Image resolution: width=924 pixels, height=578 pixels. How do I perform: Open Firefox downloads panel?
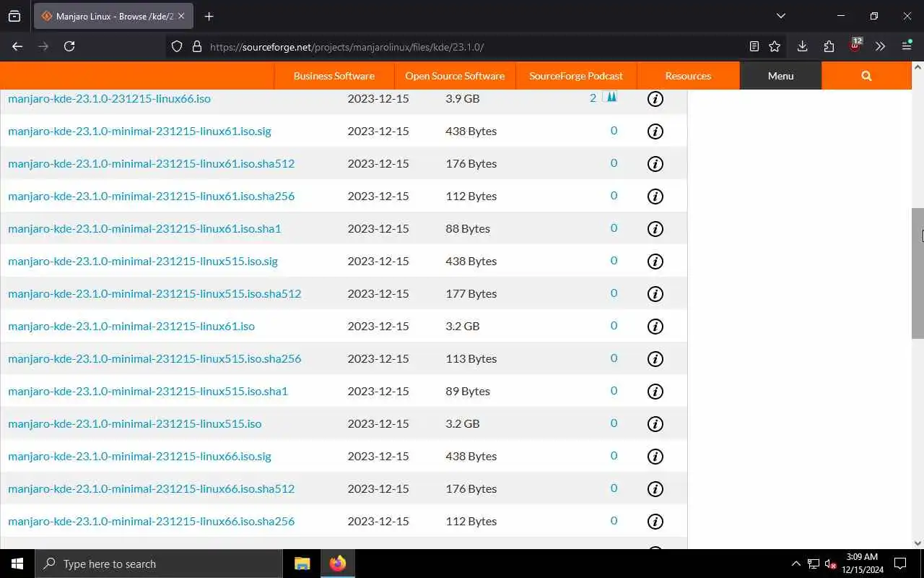coord(802,46)
